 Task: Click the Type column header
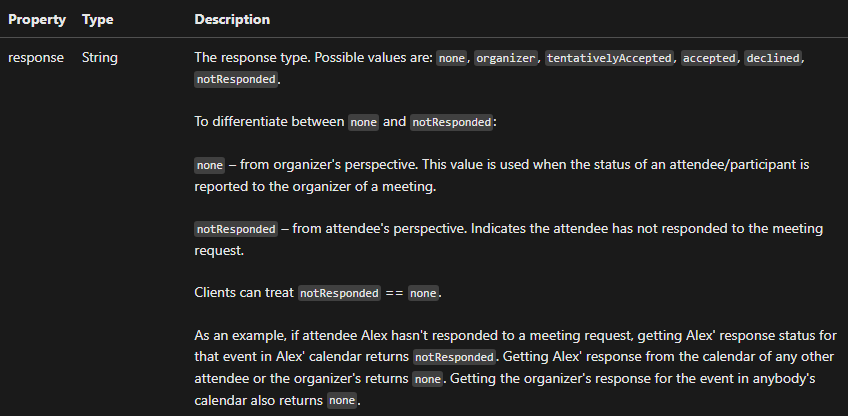click(x=98, y=19)
